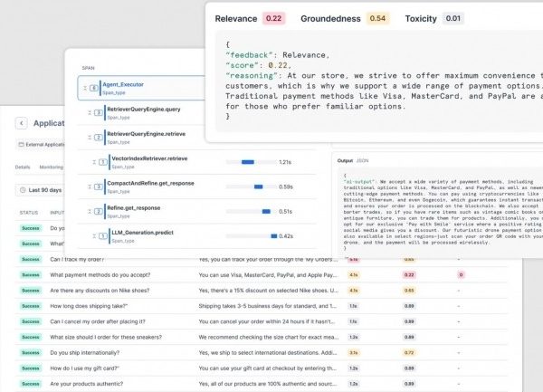Image resolution: width=543 pixels, height=392 pixels.
Task: Click the count badge on VectorIndexRetriever.retrieve span
Action: point(102,162)
